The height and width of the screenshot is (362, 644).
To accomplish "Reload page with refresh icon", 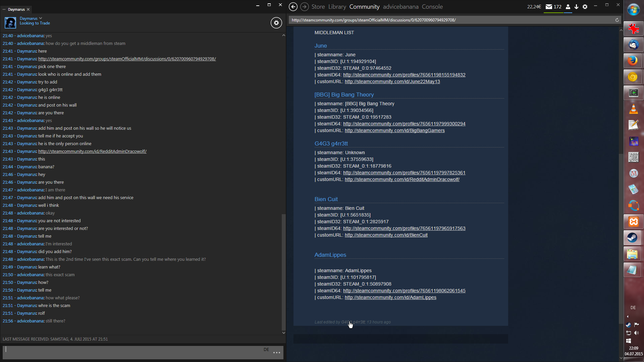I will coord(617,20).
